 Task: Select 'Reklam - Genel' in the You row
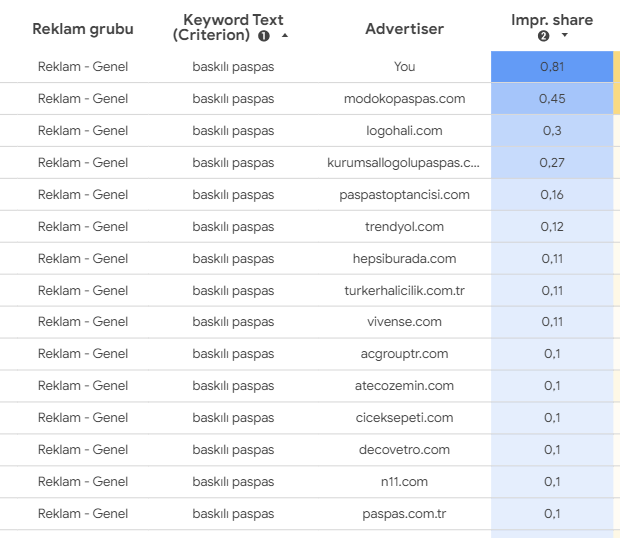[x=83, y=66]
